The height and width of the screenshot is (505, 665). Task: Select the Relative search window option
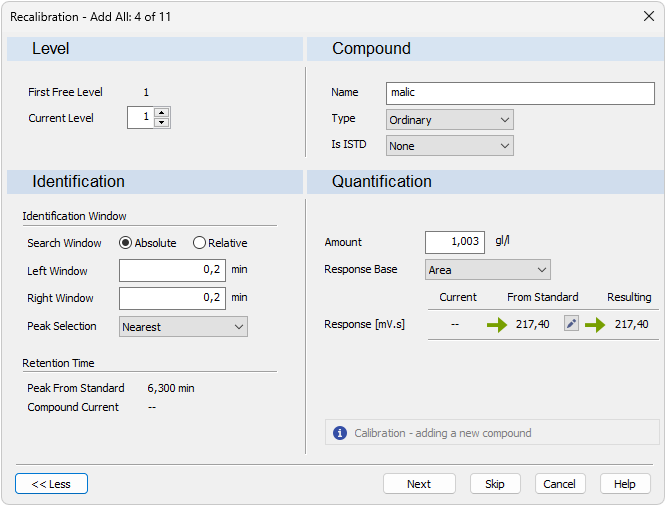tap(199, 243)
